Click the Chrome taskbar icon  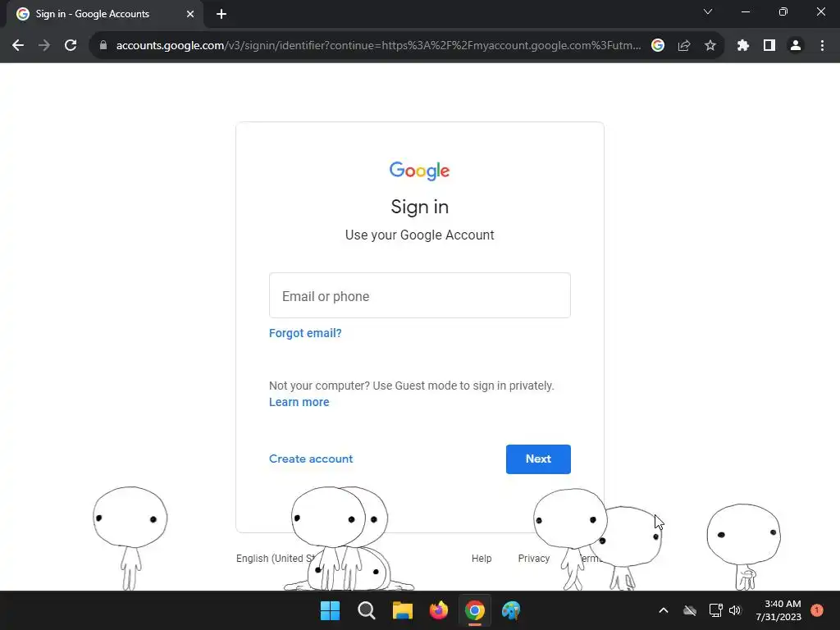[x=475, y=610]
